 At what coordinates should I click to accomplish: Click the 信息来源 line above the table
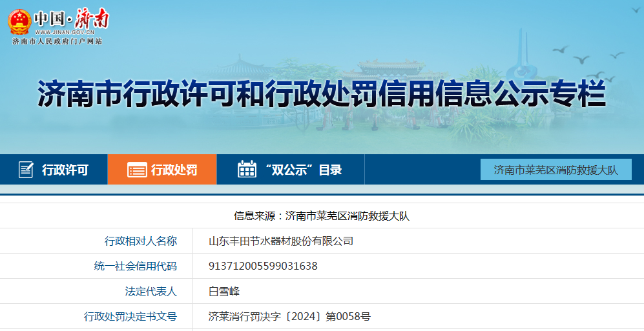coord(321,216)
